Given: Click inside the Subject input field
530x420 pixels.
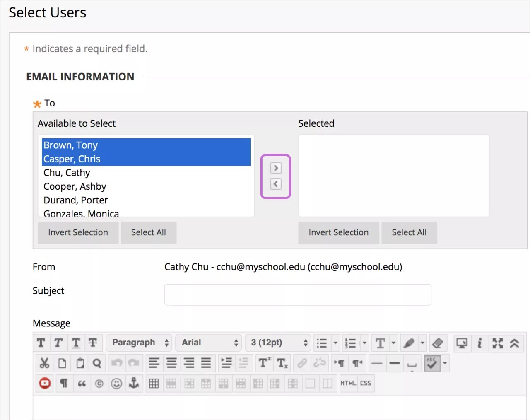Looking at the screenshot, I should [x=298, y=294].
